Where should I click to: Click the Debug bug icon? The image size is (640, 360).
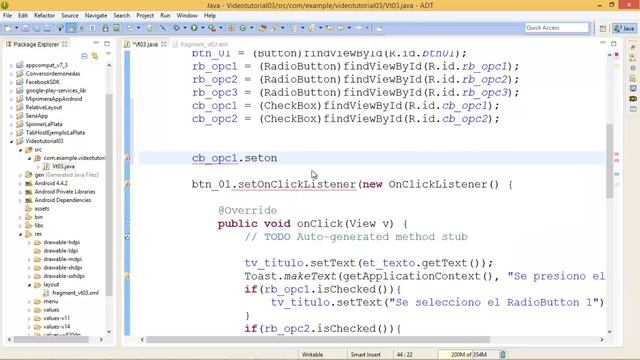[x=176, y=28]
